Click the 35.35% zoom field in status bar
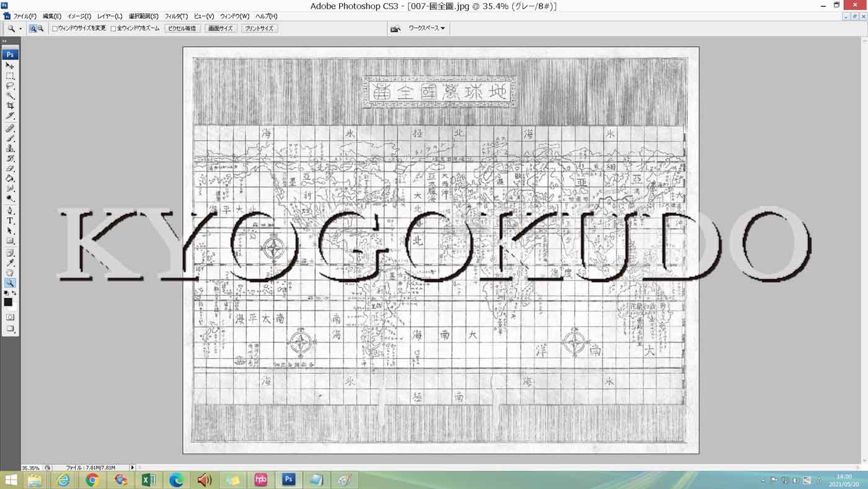868x489 pixels. point(31,468)
